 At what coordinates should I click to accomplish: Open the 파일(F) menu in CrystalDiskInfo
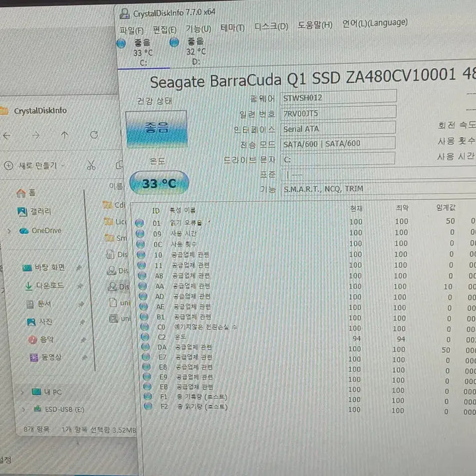point(132,30)
